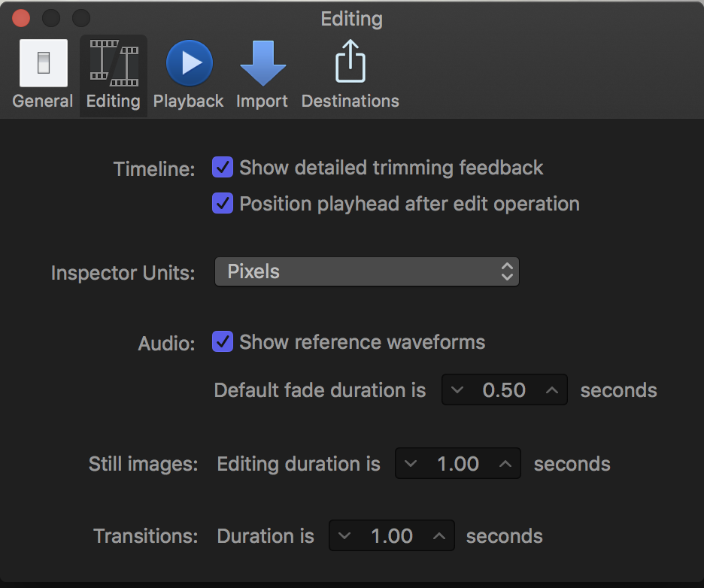Toggle Show reference waveforms checkbox
Image resolution: width=704 pixels, height=588 pixels.
click(x=223, y=341)
